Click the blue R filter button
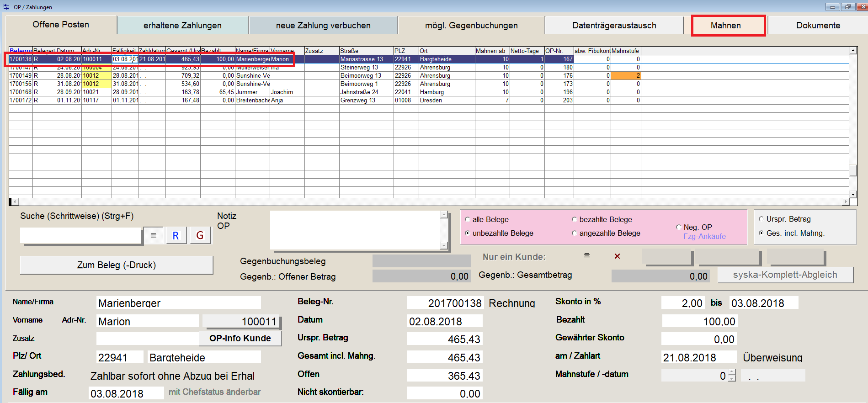Image resolution: width=868 pixels, height=403 pixels. pyautogui.click(x=176, y=235)
